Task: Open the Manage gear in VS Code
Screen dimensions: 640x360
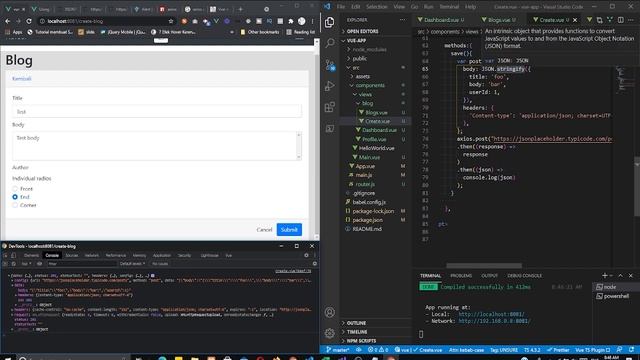Action: 330,333
